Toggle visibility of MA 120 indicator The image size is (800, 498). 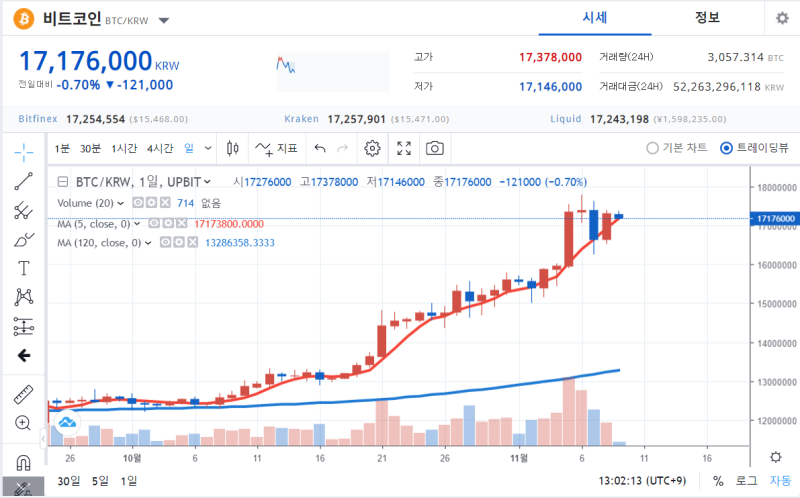165,242
